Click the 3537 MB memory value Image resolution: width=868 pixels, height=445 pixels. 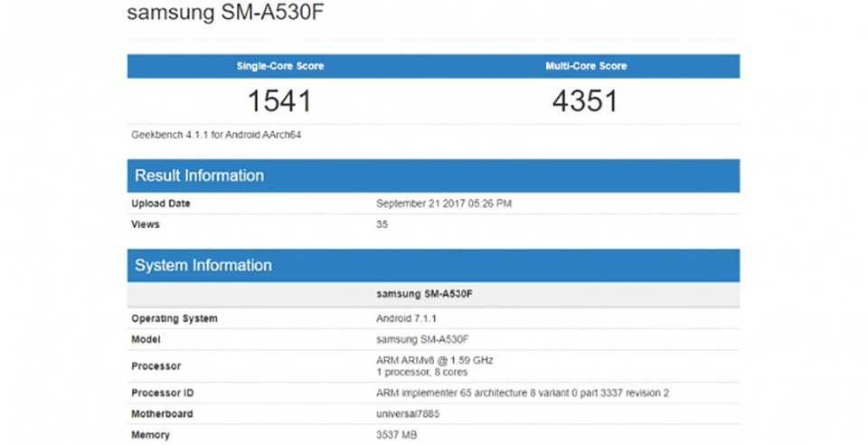pyautogui.click(x=398, y=435)
